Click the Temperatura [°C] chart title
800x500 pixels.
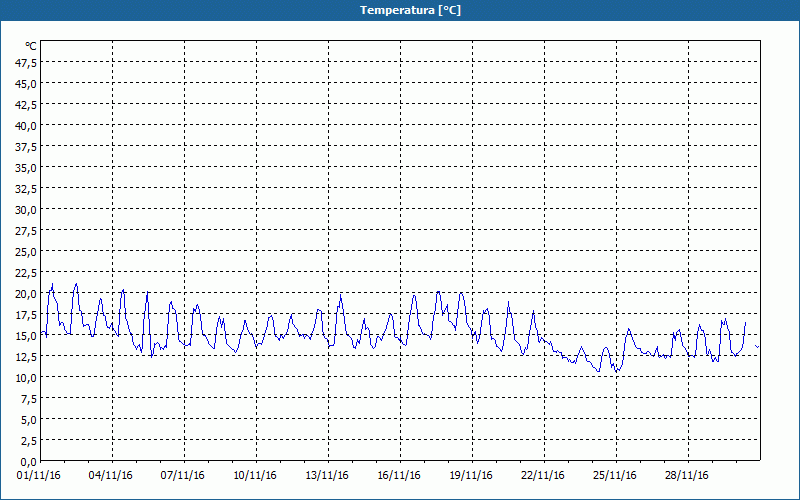410,10
